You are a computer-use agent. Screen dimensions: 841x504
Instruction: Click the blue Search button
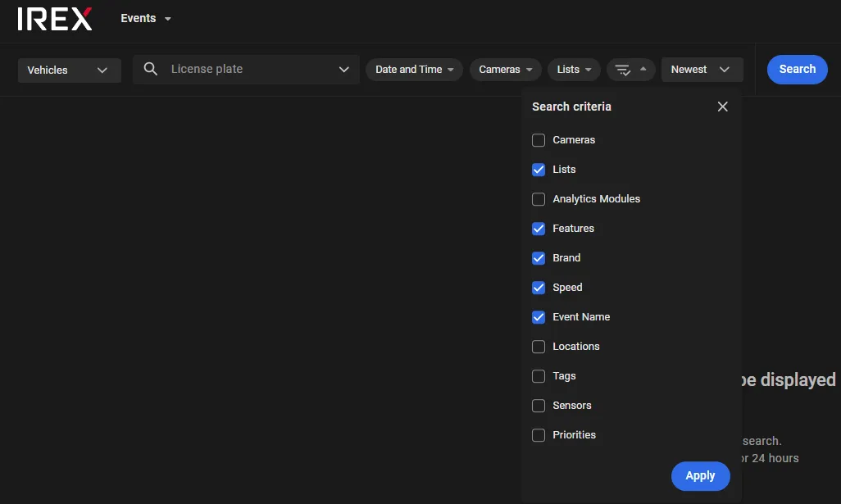[x=797, y=69]
